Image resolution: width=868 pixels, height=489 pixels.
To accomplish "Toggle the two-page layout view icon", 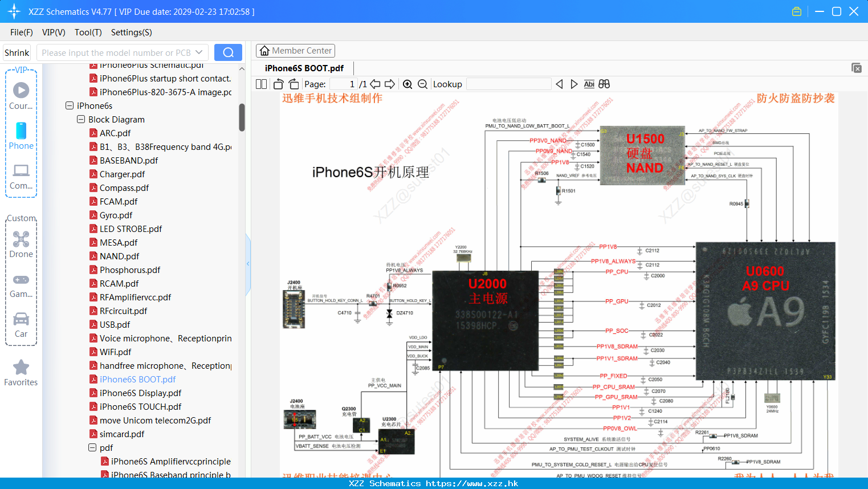I will 261,84.
